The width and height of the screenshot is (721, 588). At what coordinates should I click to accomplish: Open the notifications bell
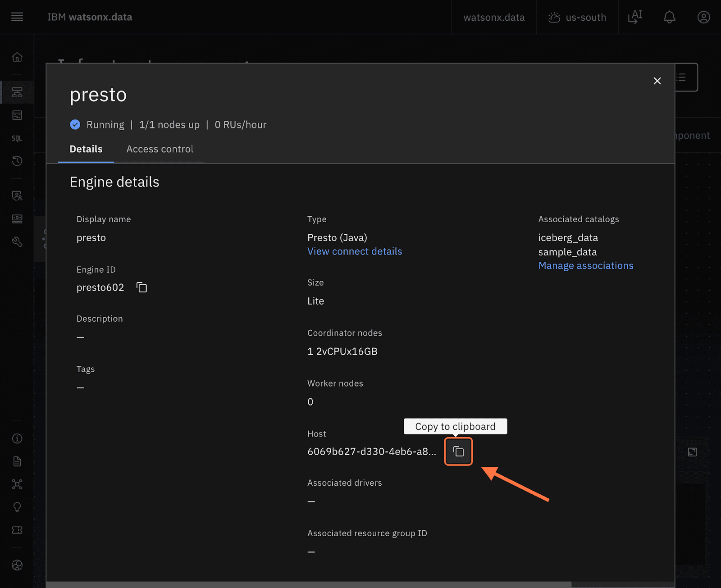[669, 17]
